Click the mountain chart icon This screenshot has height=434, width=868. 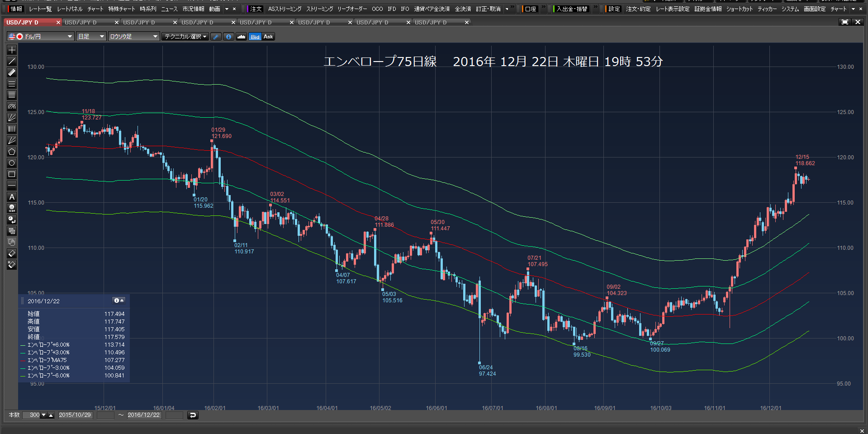(x=241, y=37)
